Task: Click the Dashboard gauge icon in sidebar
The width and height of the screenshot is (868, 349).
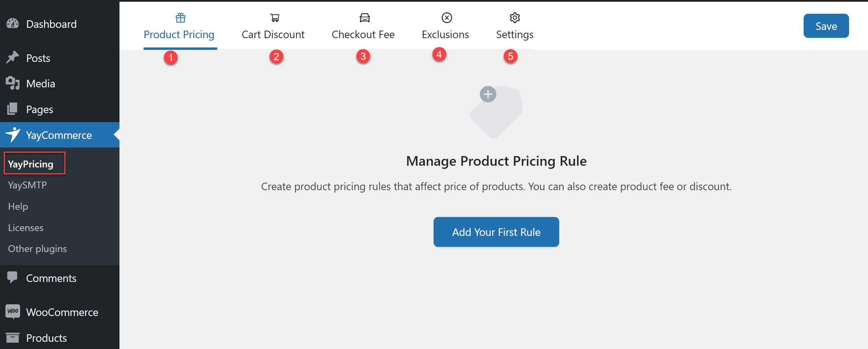Action: click(13, 24)
